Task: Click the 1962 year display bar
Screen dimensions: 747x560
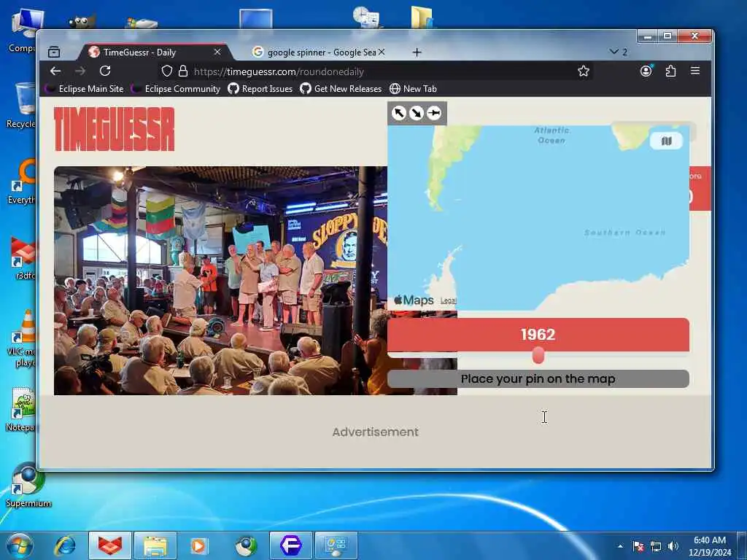Action: click(538, 335)
